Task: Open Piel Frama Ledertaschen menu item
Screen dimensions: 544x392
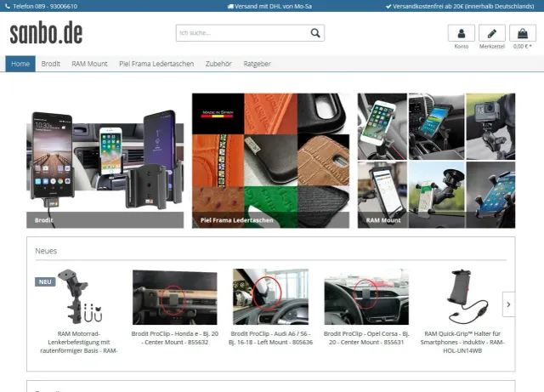Action: (156, 64)
